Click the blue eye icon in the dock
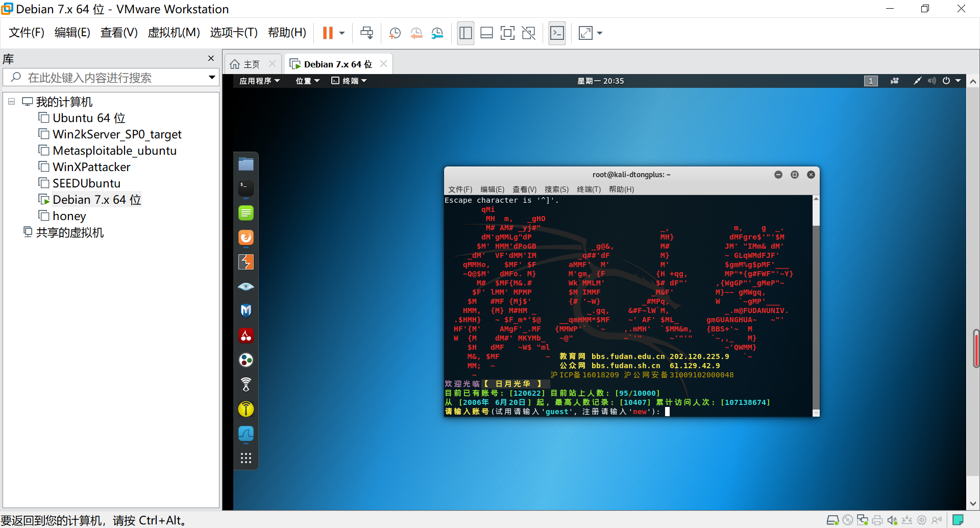The image size is (980, 528). [246, 286]
